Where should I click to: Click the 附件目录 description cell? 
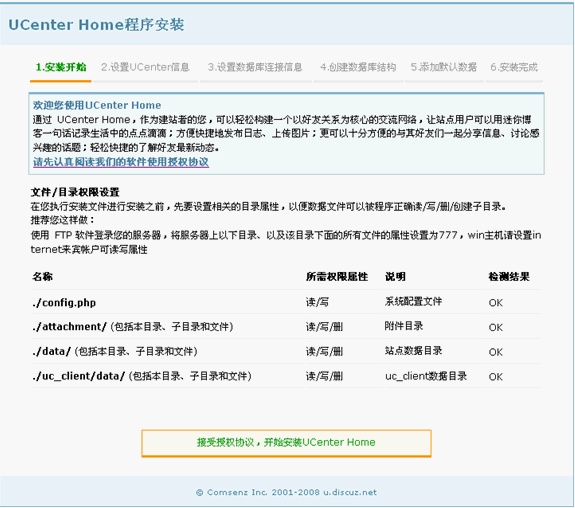(x=404, y=326)
